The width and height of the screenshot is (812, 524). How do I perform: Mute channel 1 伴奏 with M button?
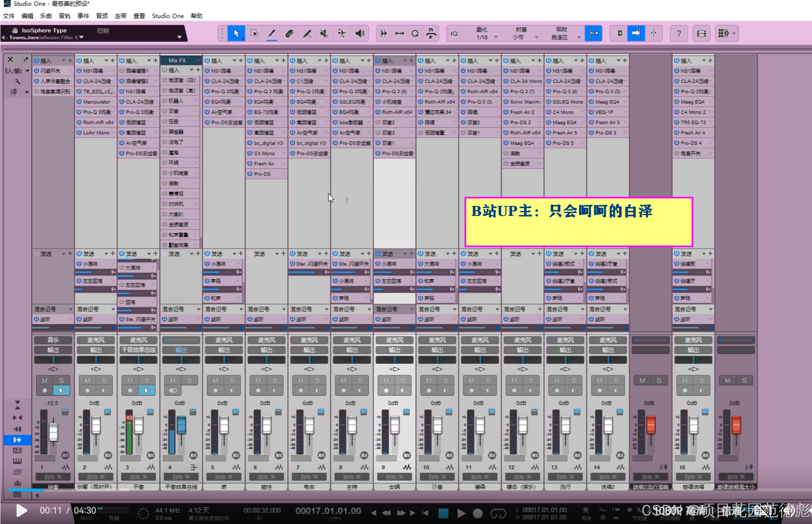coord(45,380)
